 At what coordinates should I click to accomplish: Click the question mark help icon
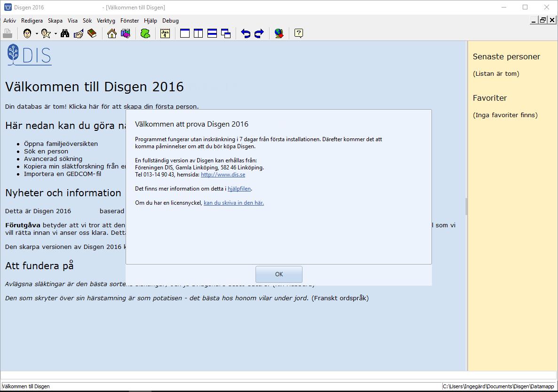coord(299,33)
